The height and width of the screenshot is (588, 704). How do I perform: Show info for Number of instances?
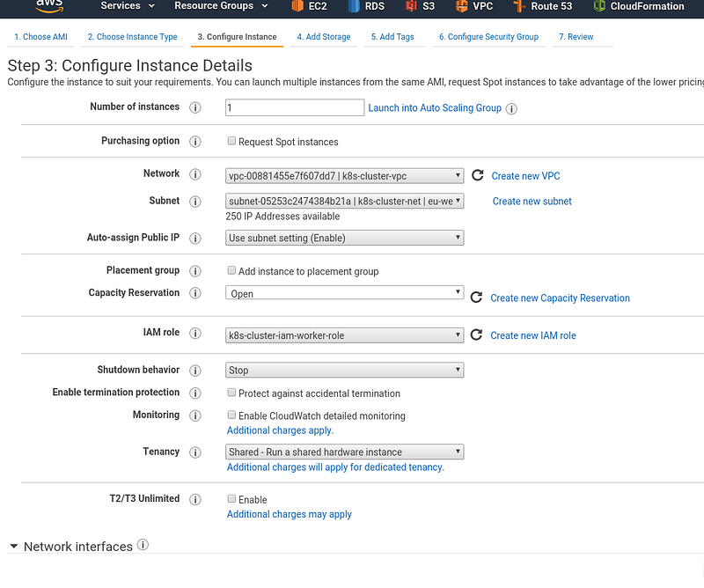tap(194, 107)
